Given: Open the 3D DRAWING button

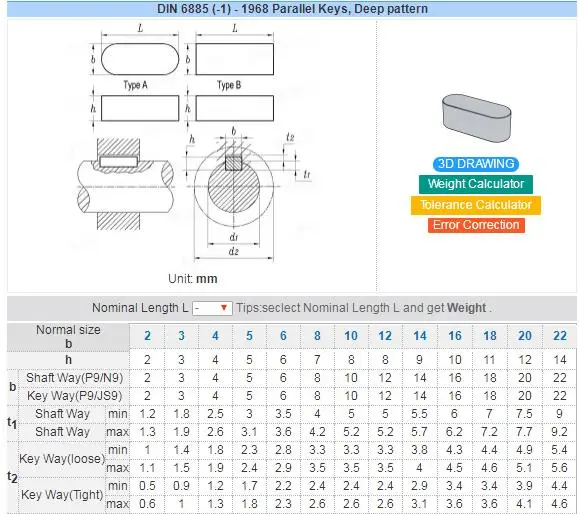Looking at the screenshot, I should [x=476, y=164].
